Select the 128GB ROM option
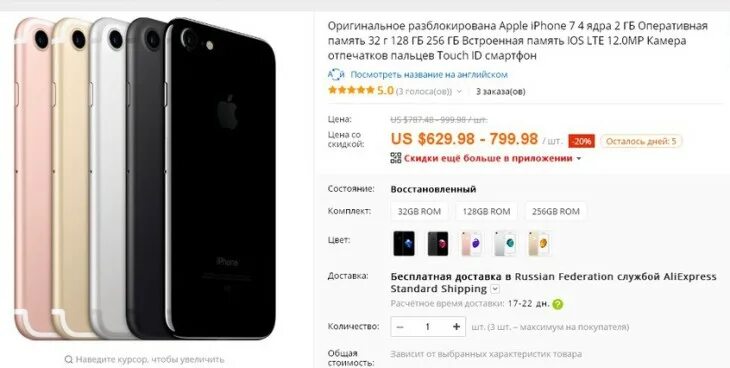 click(x=486, y=211)
